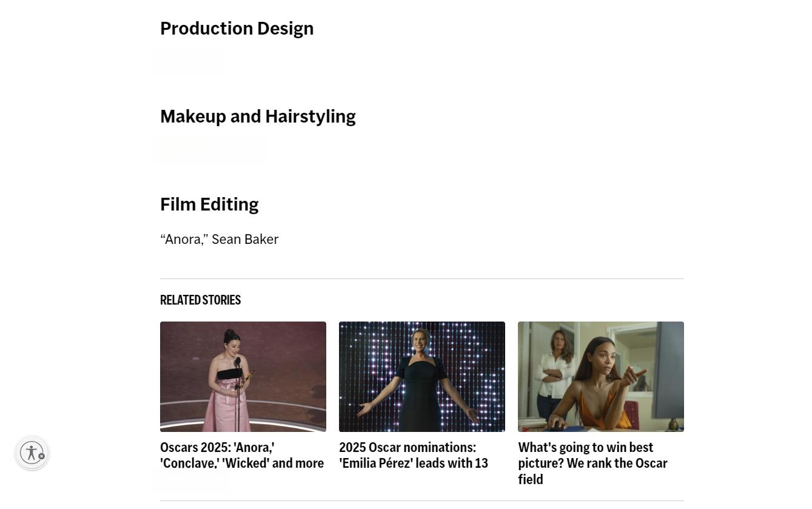
Task: Click the Film Editing heading
Action: pos(209,204)
